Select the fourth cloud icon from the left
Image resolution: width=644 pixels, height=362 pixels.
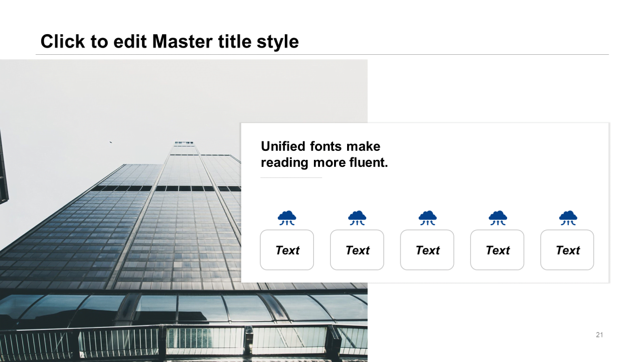[x=498, y=218]
